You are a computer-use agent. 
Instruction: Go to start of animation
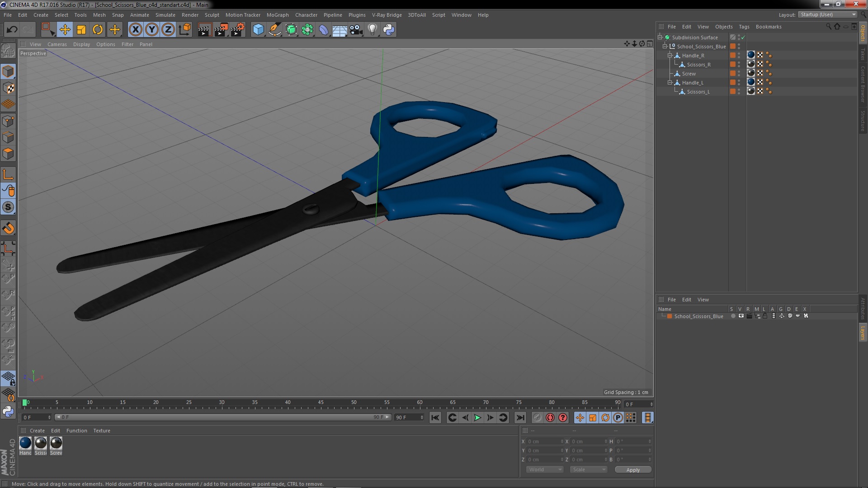pyautogui.click(x=435, y=418)
